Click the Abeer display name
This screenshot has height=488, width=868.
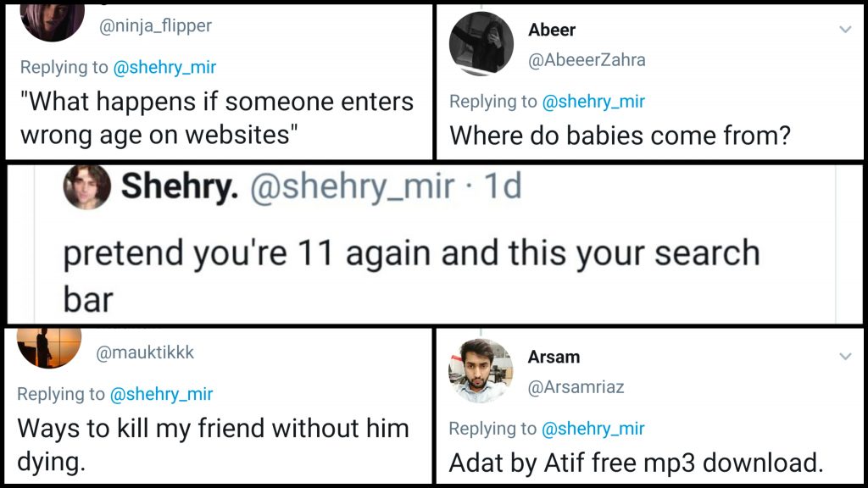point(551,30)
